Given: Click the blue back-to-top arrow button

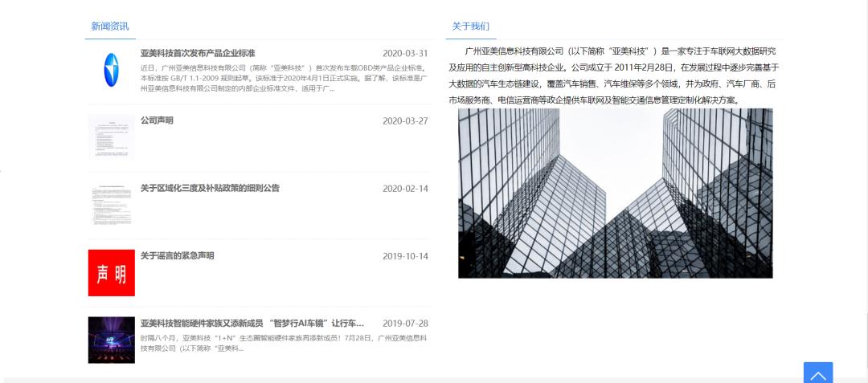Looking at the screenshot, I should [x=817, y=373].
